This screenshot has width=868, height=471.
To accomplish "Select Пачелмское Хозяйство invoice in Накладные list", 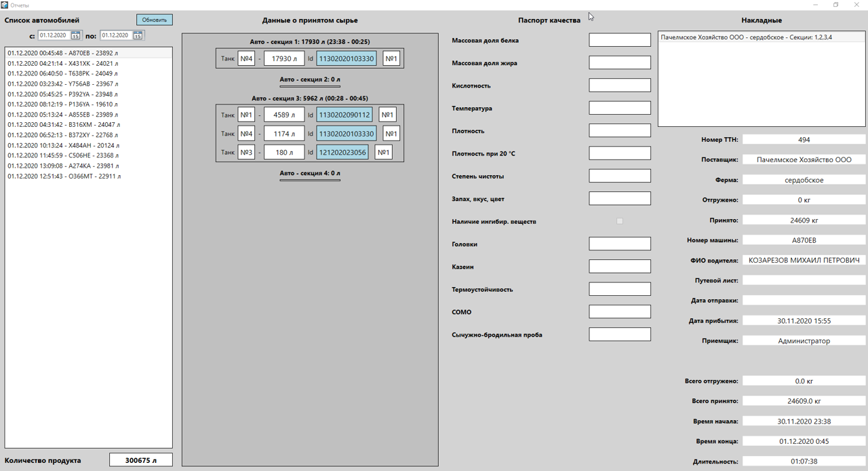I will [746, 37].
